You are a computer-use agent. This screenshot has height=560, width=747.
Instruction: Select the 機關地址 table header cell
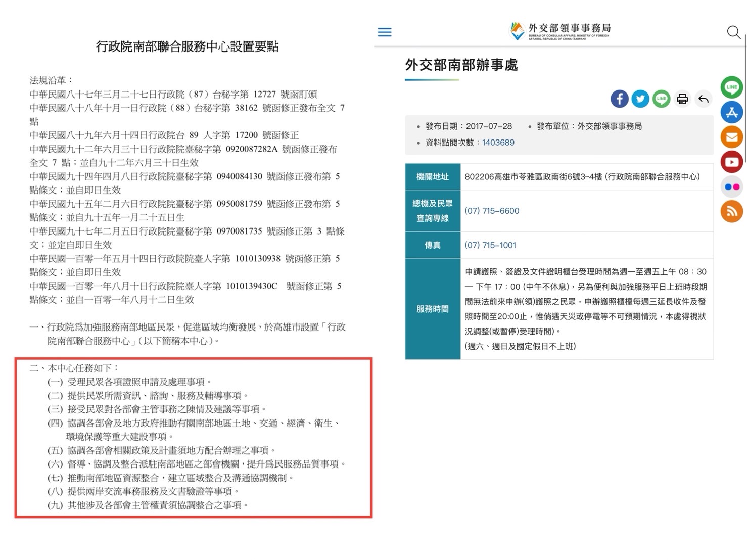coord(433,177)
